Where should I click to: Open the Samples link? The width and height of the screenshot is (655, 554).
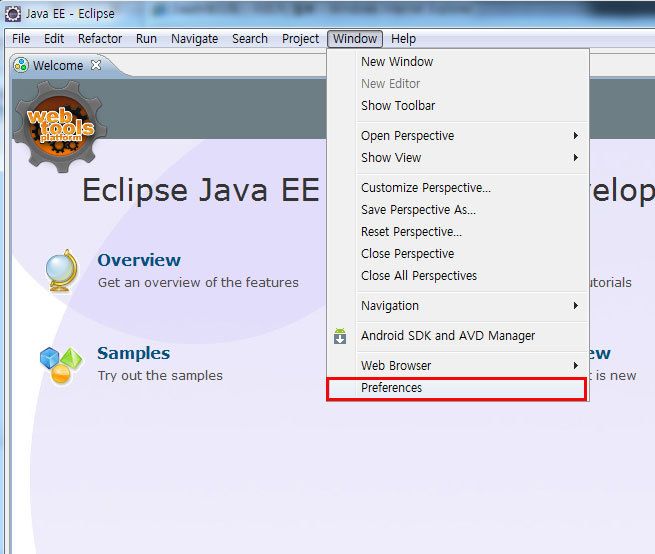(x=134, y=353)
